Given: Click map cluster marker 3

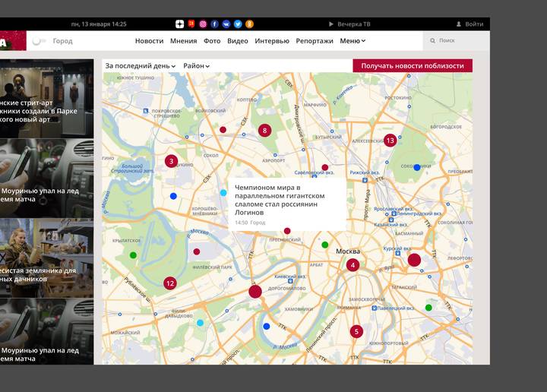Looking at the screenshot, I should point(171,161).
